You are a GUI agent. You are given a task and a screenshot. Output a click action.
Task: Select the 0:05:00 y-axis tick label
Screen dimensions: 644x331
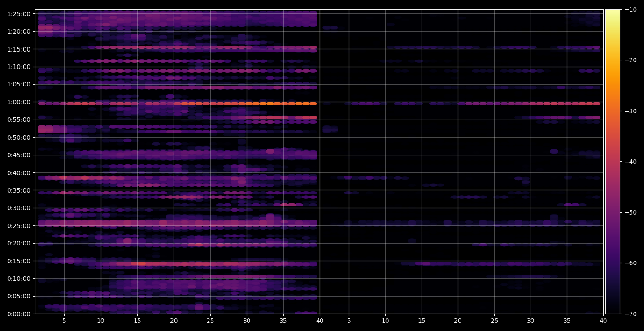coord(19,296)
